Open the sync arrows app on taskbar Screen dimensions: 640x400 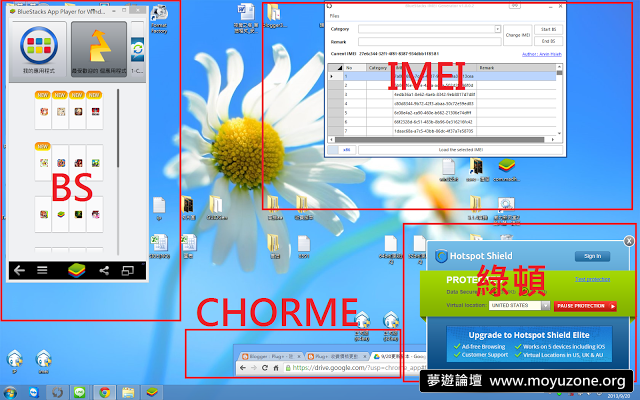tap(57, 393)
